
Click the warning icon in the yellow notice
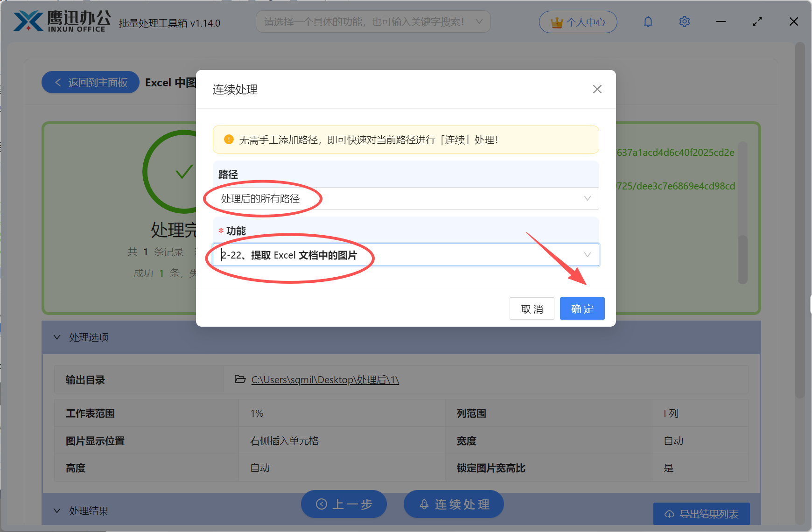coord(229,140)
